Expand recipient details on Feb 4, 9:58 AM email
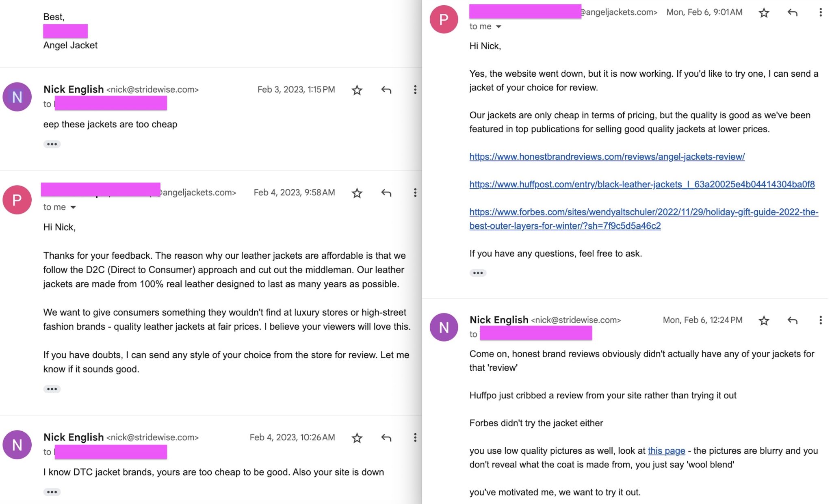This screenshot has height=504, width=832. pos(73,208)
